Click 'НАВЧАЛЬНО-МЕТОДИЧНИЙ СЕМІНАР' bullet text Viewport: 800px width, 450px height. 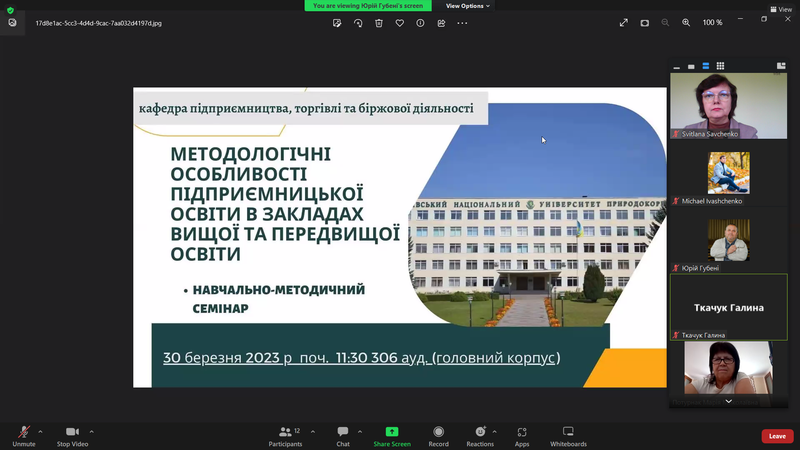tap(279, 299)
